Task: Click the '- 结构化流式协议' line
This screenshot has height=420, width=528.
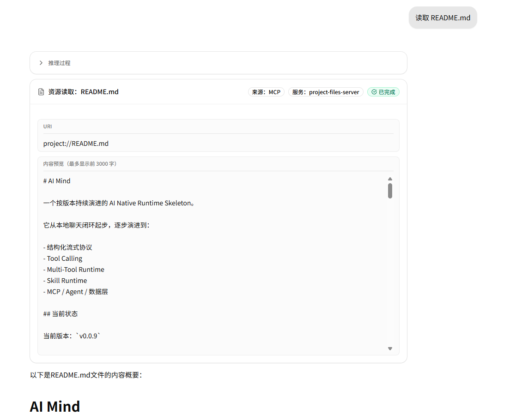Action: pos(68,247)
